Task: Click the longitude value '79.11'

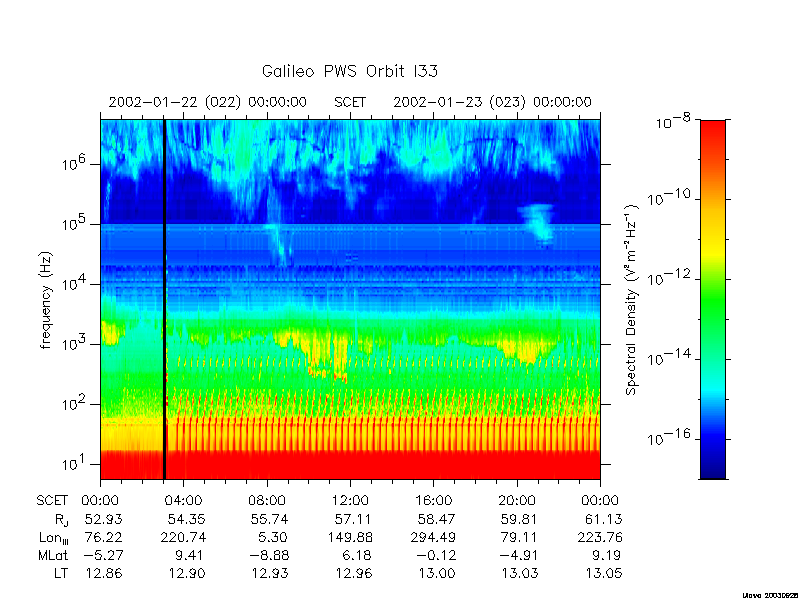Action: click(x=520, y=537)
